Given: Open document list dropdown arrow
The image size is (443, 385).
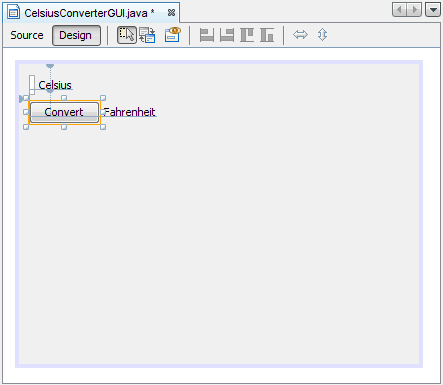Looking at the screenshot, I should coord(433,10).
